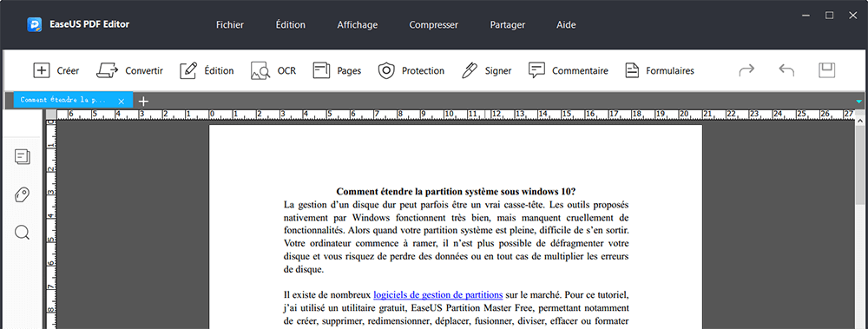Open the Commentaire tool
The height and width of the screenshot is (329, 868).
568,70
